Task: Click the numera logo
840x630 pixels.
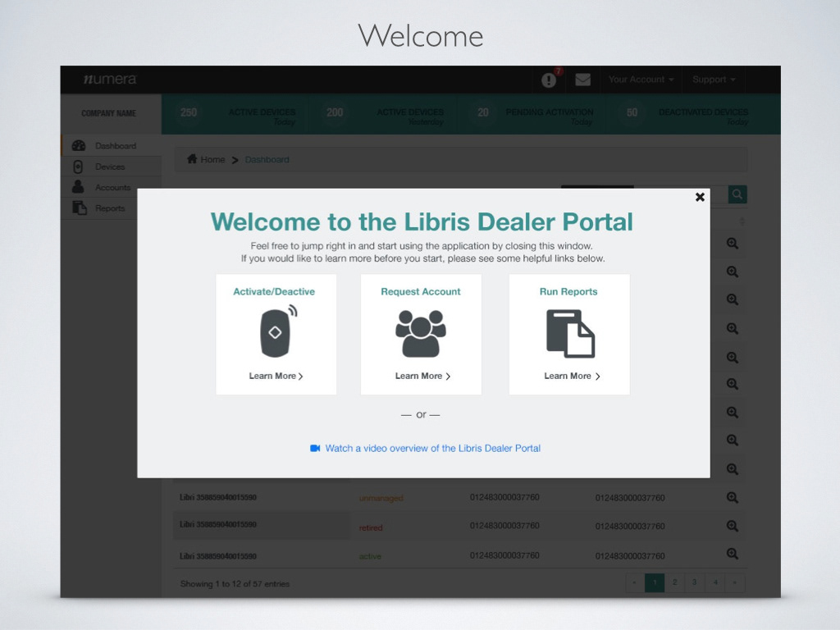Action: (x=110, y=80)
